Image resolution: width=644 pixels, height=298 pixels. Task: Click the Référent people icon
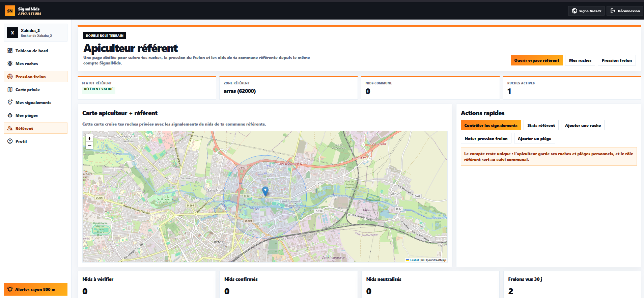[x=10, y=128]
